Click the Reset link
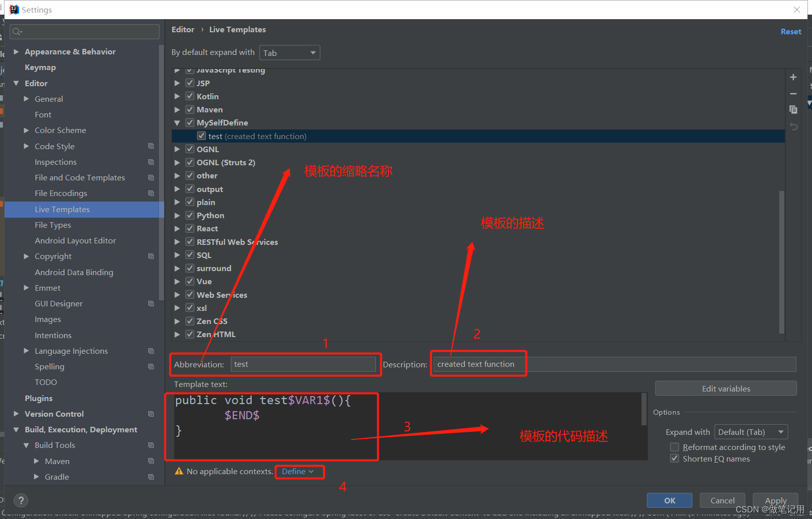This screenshot has height=519, width=812. coord(791,31)
